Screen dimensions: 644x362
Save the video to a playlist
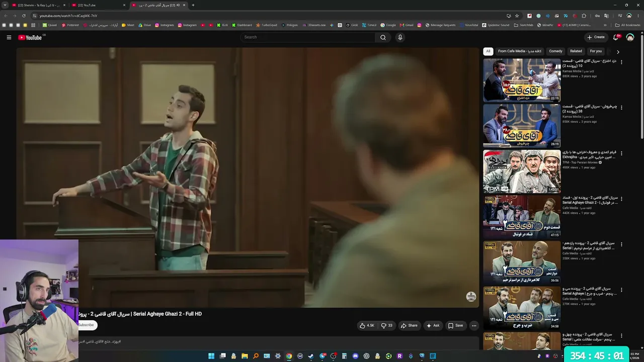click(455, 325)
